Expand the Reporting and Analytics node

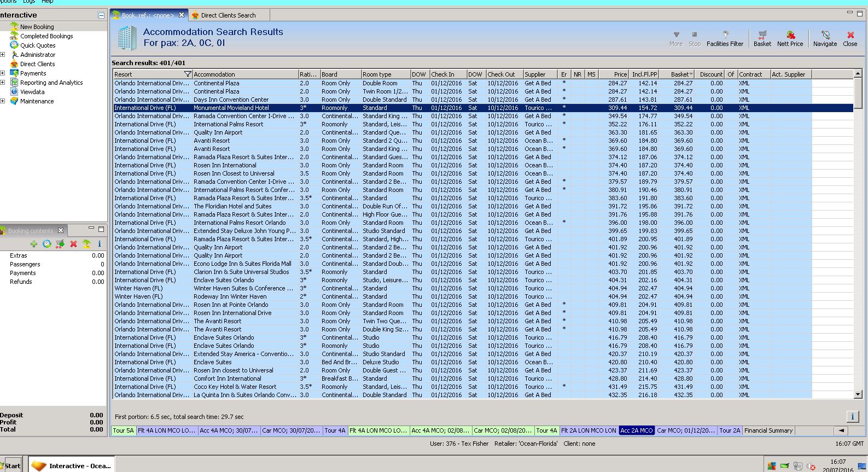click(3, 83)
